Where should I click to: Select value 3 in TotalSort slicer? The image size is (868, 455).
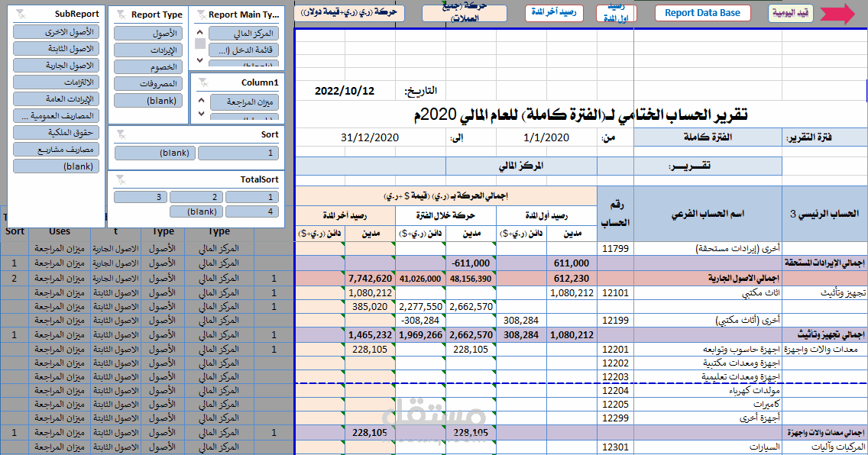[x=140, y=197]
